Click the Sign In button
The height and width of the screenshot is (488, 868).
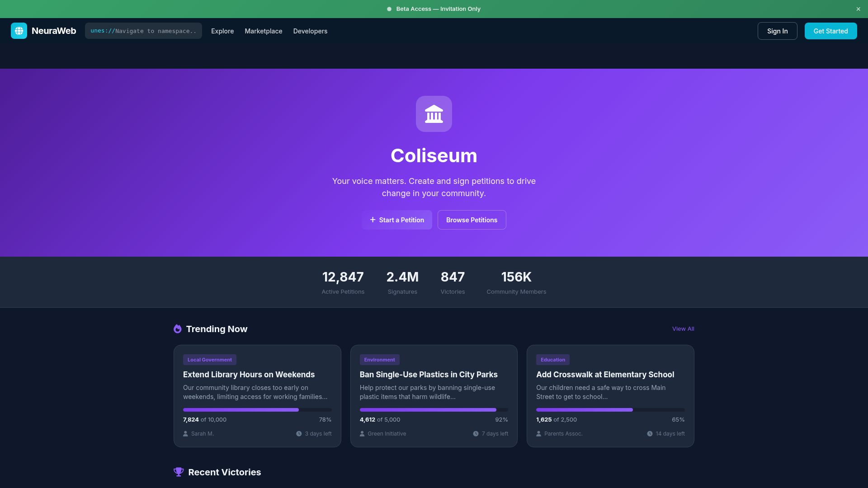click(777, 31)
